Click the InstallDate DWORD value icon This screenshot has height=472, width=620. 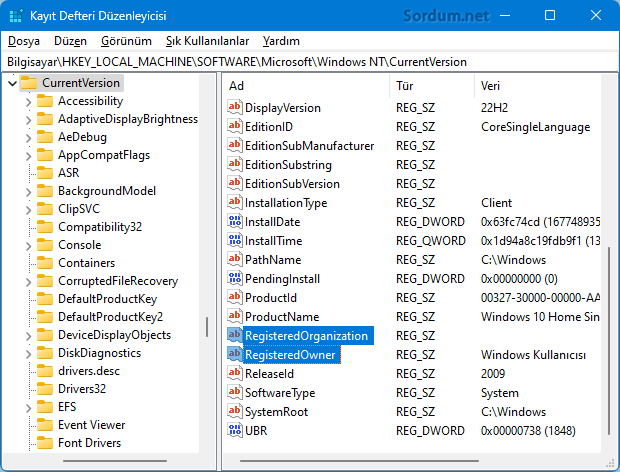point(235,222)
